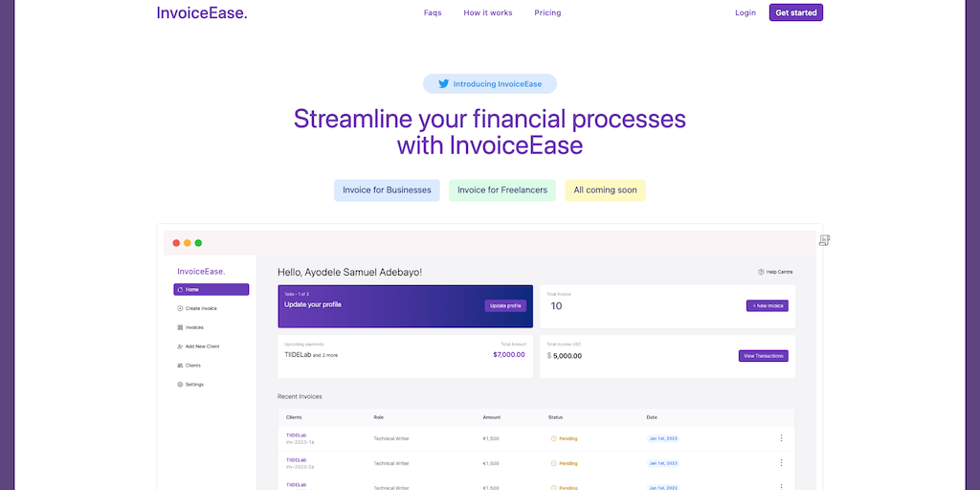Screen dimensions: 980x490
Task: Open the Faqs page from the top navigation
Action: click(x=433, y=12)
